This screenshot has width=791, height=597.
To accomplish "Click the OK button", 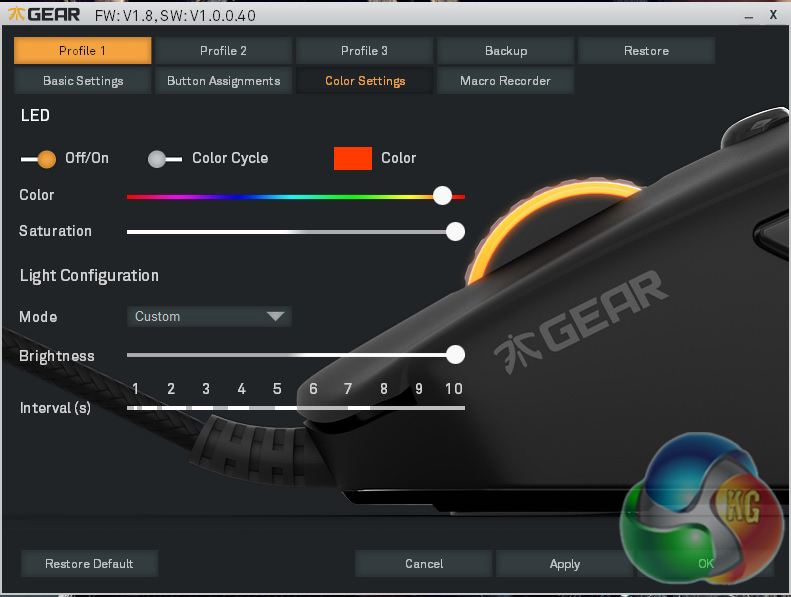I will (x=705, y=564).
